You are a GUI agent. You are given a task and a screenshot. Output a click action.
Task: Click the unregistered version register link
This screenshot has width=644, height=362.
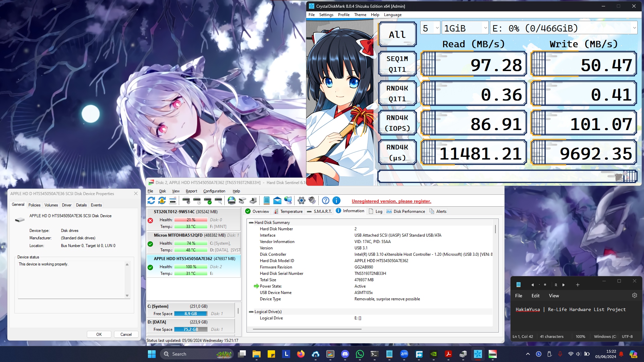coord(391,201)
